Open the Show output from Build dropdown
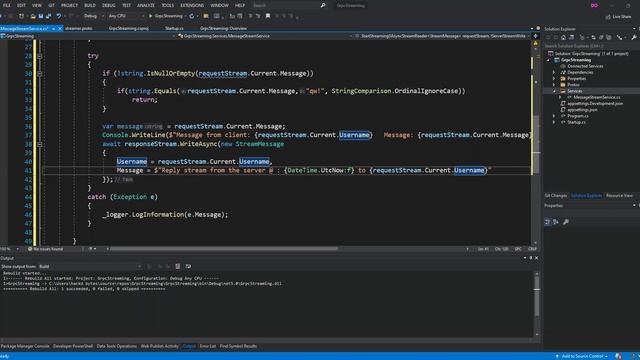This screenshot has width=640, height=360. coord(90,266)
